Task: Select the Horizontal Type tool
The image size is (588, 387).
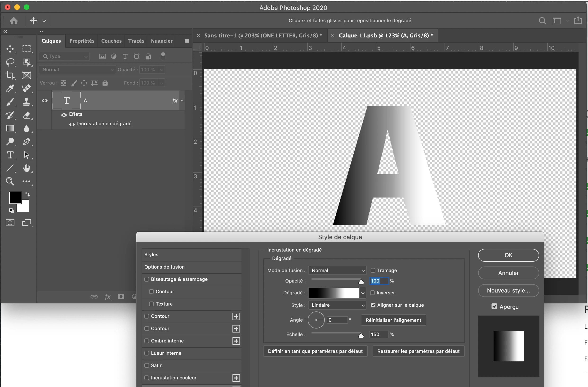Action: (10, 155)
